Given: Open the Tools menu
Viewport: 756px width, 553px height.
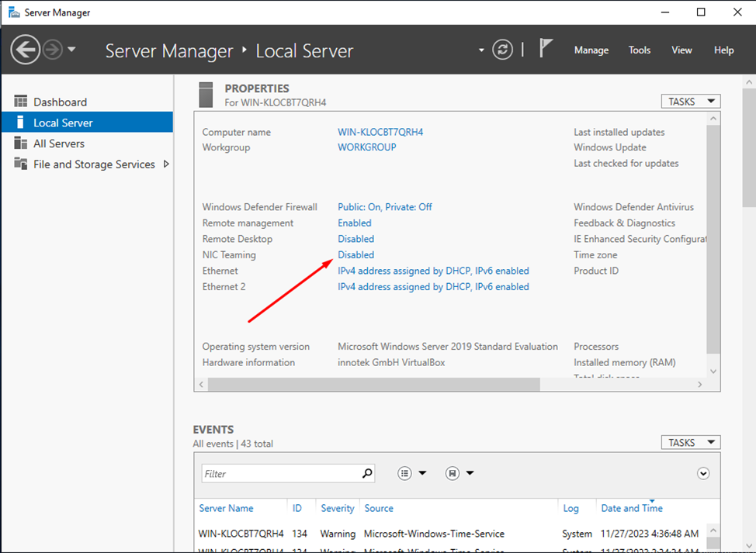Looking at the screenshot, I should (639, 49).
